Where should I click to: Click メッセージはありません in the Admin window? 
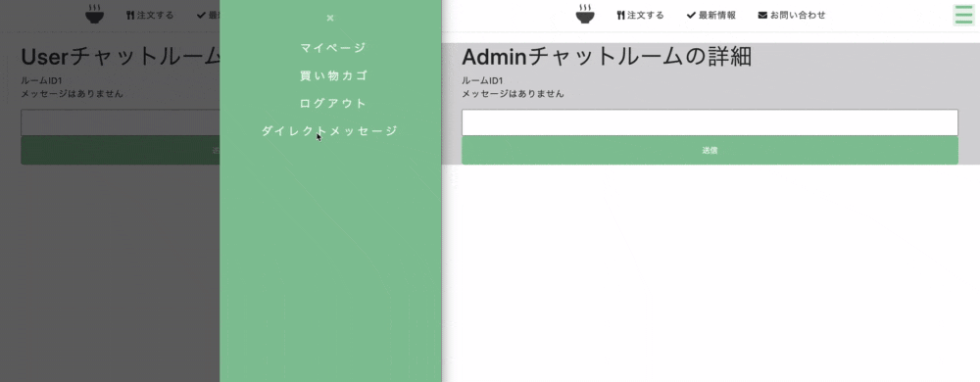(513, 94)
